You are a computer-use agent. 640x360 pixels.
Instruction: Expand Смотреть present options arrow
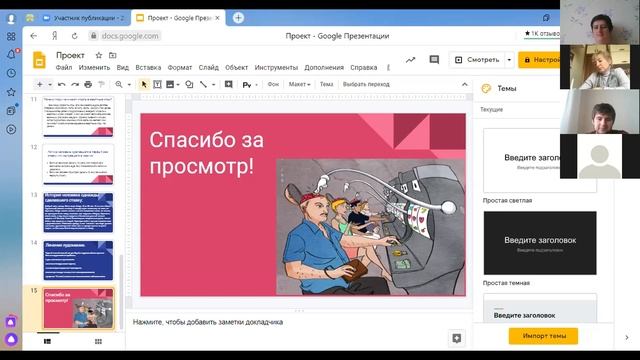(509, 60)
